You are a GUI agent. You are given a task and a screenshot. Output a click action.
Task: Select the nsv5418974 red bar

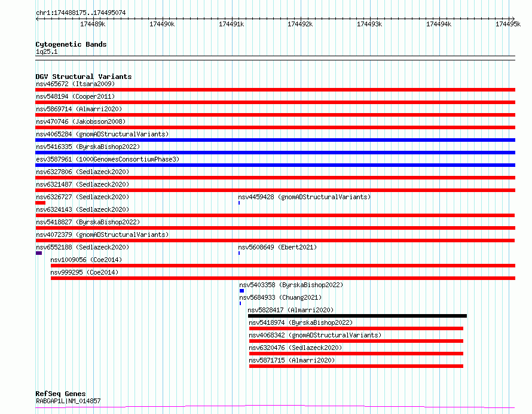(x=356, y=328)
